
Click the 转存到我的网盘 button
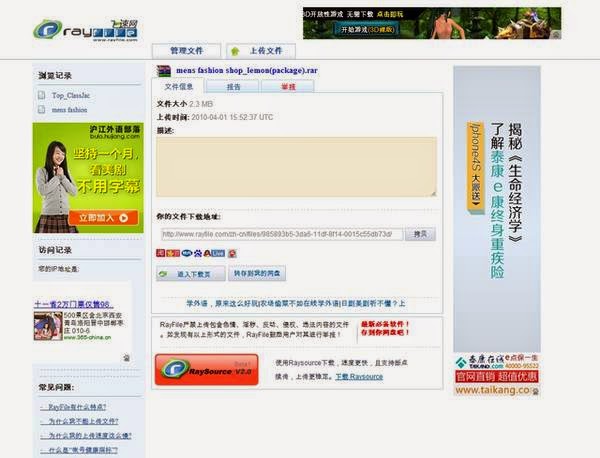[x=257, y=274]
